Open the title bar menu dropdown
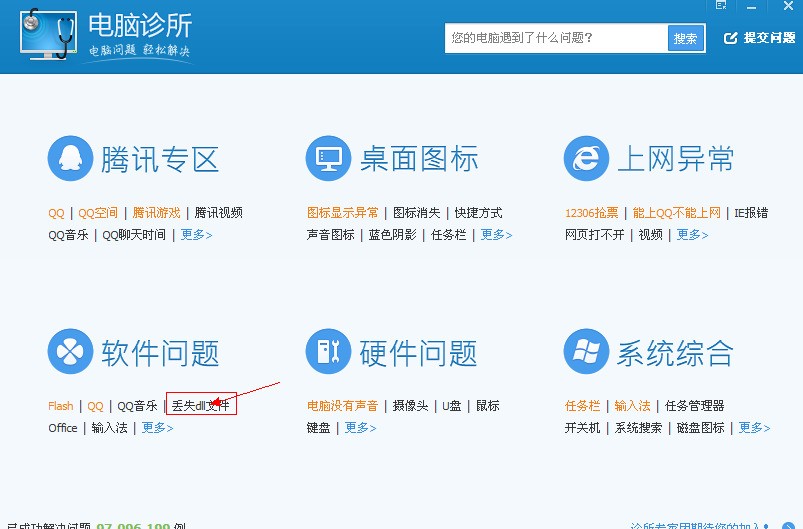 722,6
